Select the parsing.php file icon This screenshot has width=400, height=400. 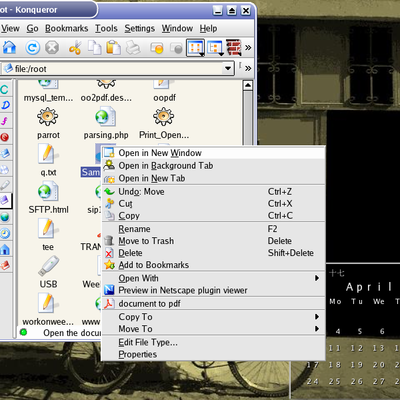[106, 117]
